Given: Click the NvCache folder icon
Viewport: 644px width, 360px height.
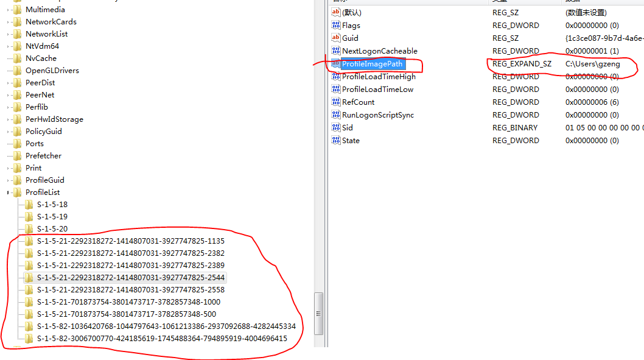Looking at the screenshot, I should 18,58.
